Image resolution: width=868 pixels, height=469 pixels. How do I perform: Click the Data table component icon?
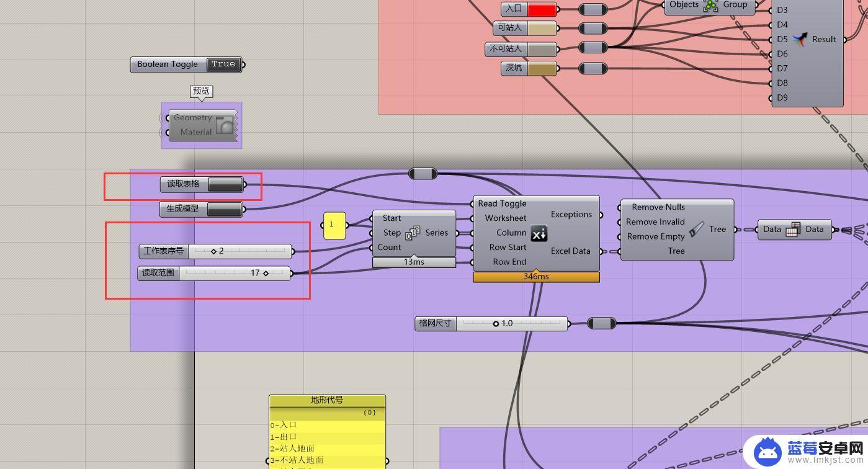point(793,230)
